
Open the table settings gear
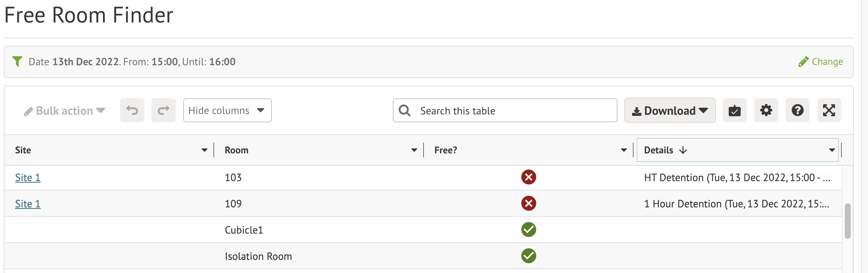(x=766, y=110)
